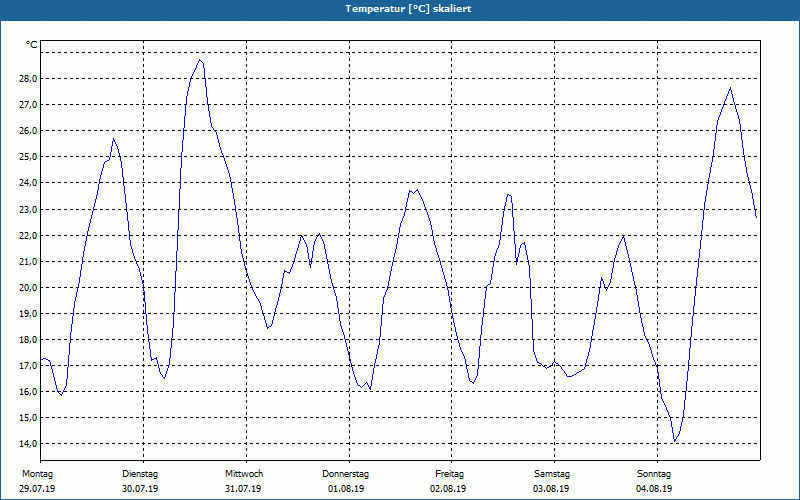Click the 18,0 axis value
Screen dimensions: 800x500
[29, 339]
